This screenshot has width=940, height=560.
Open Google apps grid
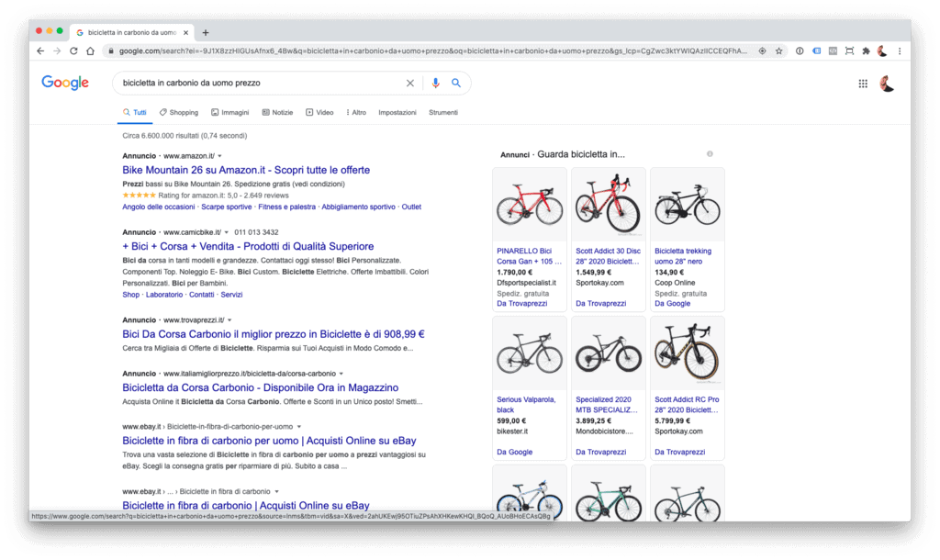(x=863, y=84)
